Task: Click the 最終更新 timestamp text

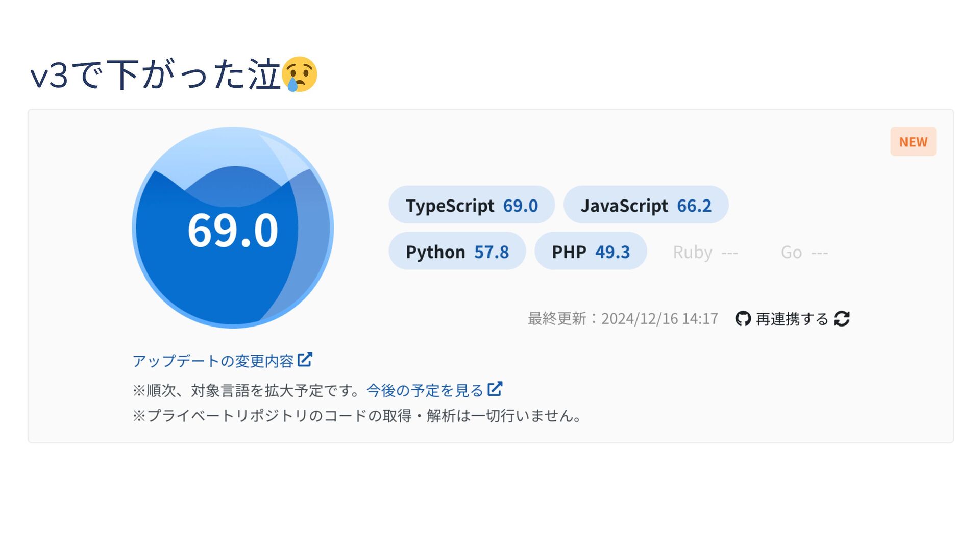Action: coord(623,319)
